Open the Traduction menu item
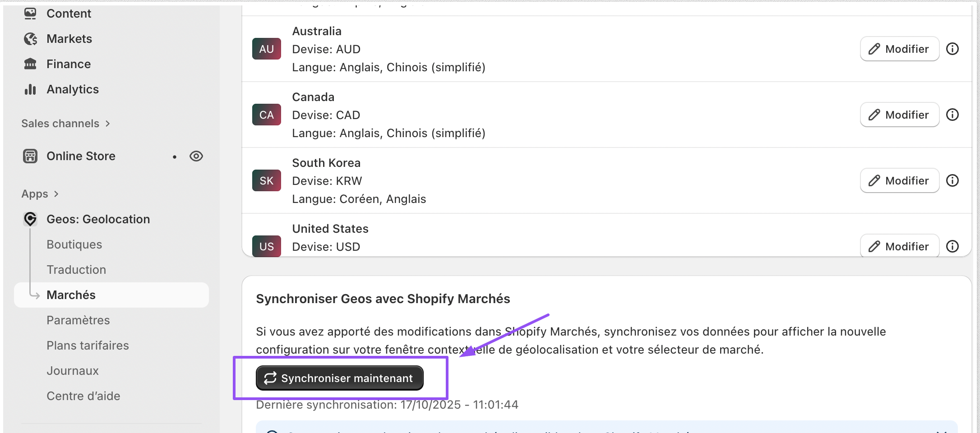This screenshot has width=980, height=433. pyautogui.click(x=76, y=270)
